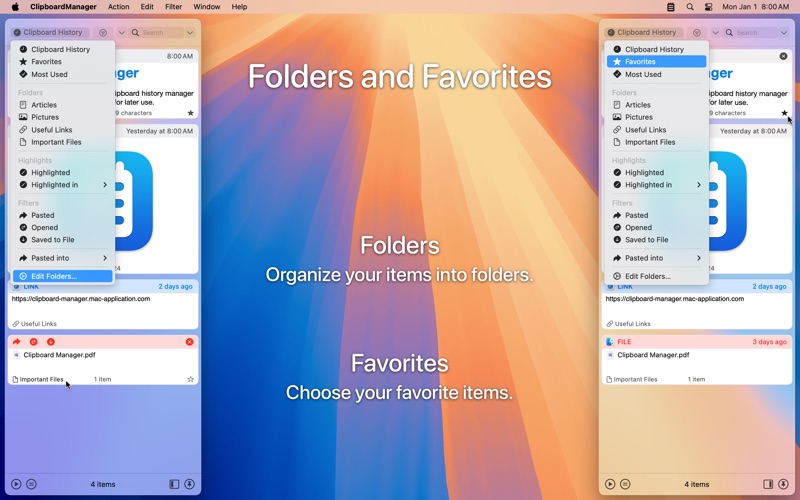This screenshot has height=500, width=800.
Task: Expand 'Highlighted in' submenu in left menu
Action: (63, 185)
